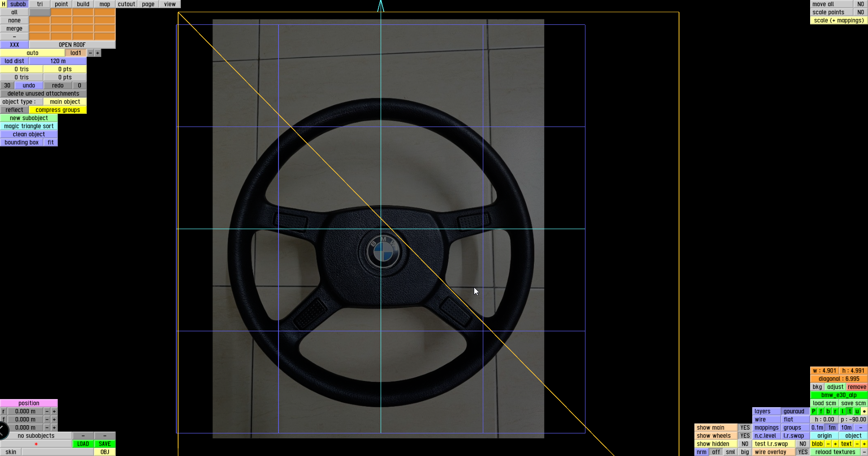Click the subob mode tab
The height and width of the screenshot is (456, 868).
[x=18, y=4]
